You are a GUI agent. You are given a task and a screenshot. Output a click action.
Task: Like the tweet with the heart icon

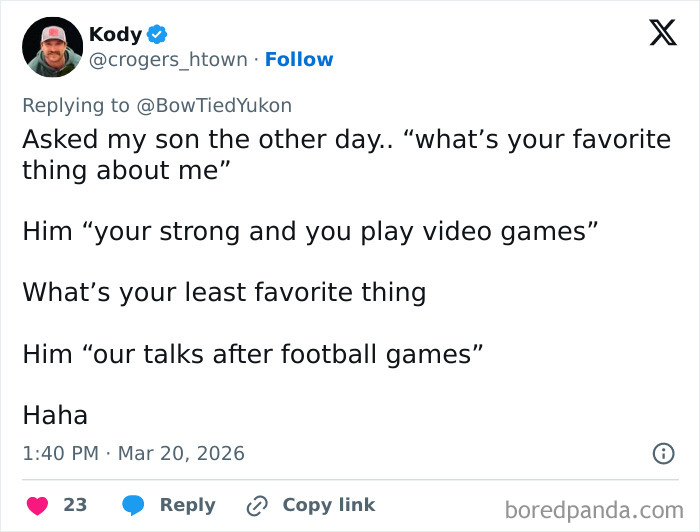coord(36,505)
